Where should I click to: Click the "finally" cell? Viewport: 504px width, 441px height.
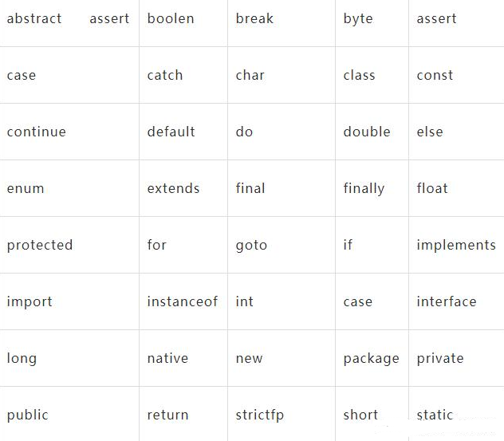click(364, 188)
